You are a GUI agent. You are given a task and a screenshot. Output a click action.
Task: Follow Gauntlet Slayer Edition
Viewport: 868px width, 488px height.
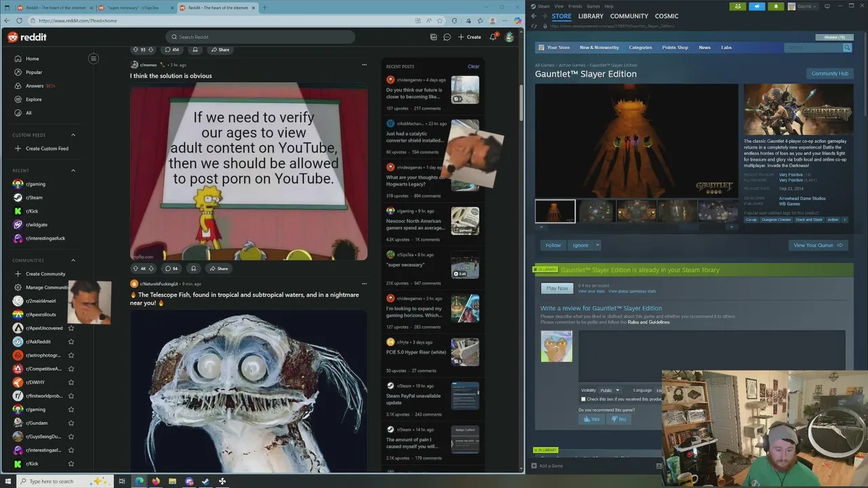tap(553, 245)
